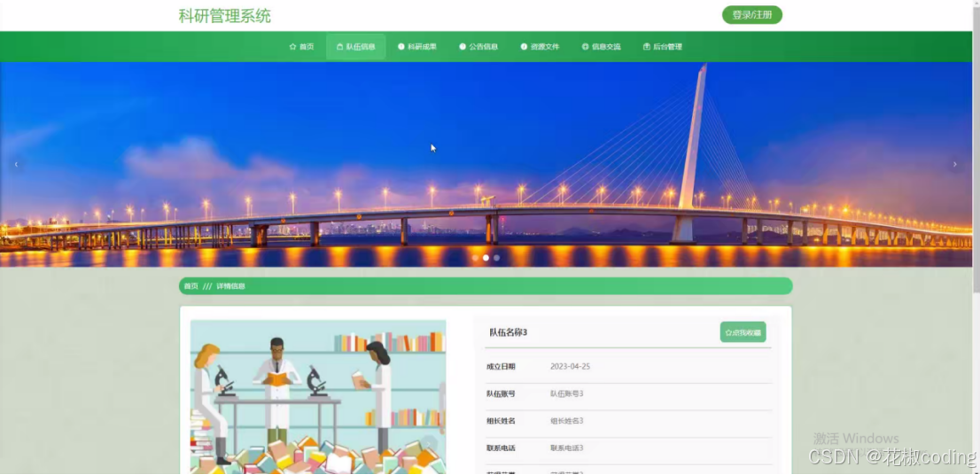Image resolution: width=980 pixels, height=475 pixels.
Task: Select the last banner slide indicator dot
Action: (x=496, y=258)
